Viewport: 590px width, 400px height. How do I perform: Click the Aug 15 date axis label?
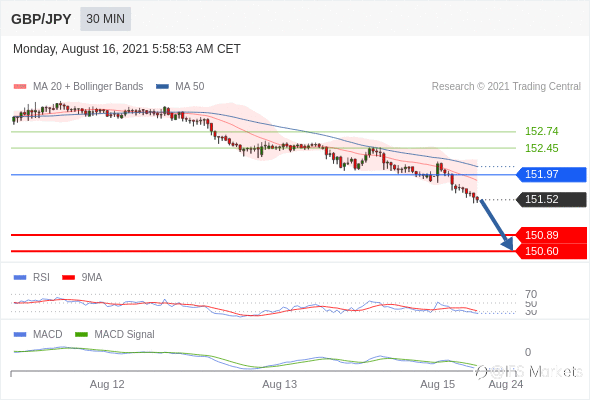coord(438,384)
